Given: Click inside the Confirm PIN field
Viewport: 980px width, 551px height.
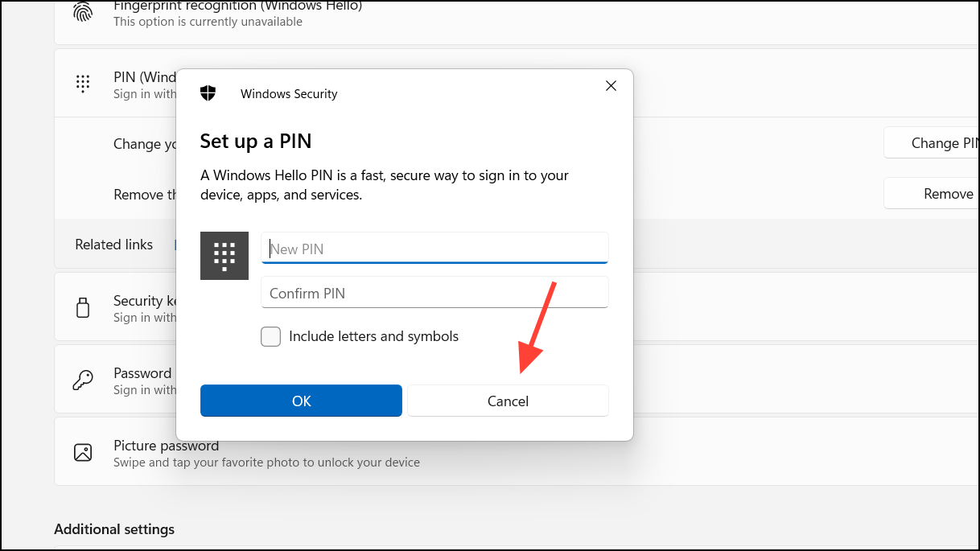Looking at the screenshot, I should pos(434,292).
